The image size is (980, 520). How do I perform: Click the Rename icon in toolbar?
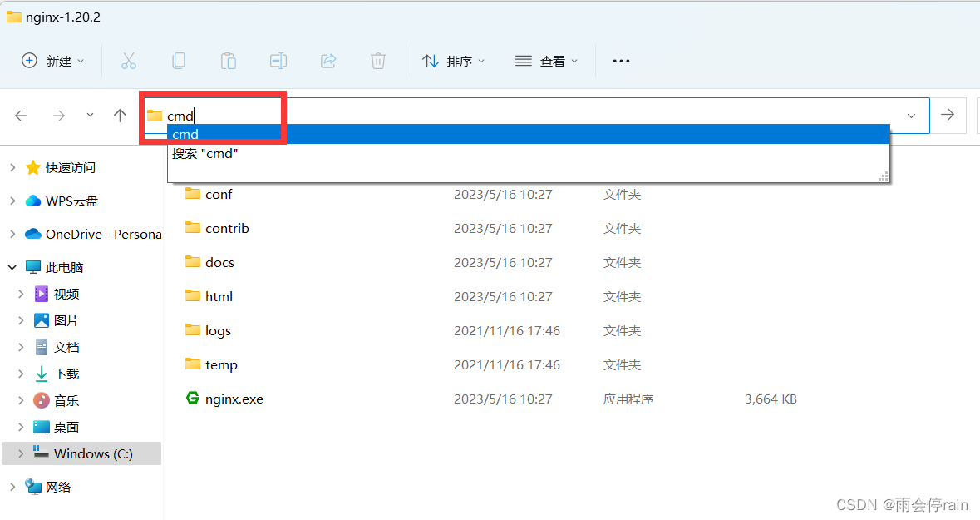278,61
